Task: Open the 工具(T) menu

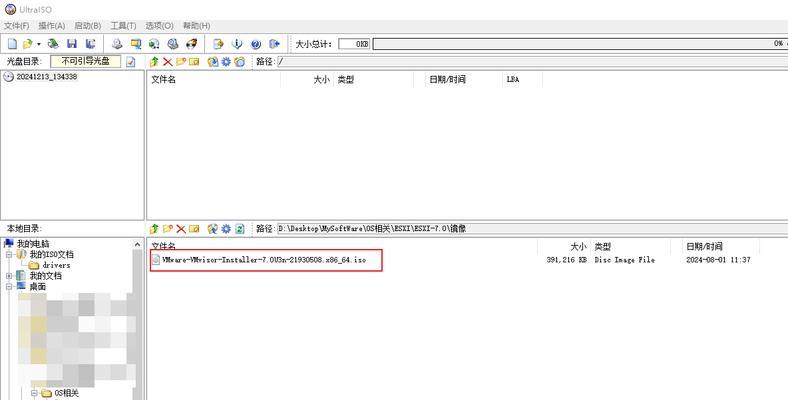Action: pos(123,26)
